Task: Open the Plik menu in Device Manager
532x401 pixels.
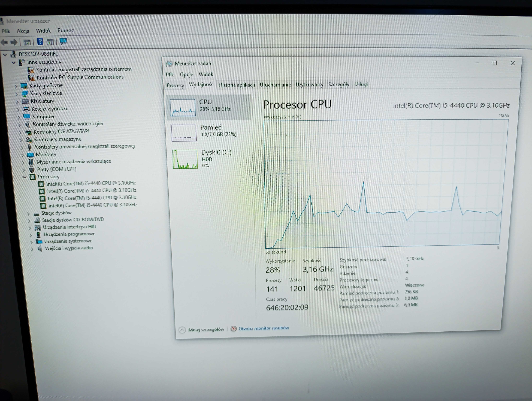Action: tap(6, 31)
